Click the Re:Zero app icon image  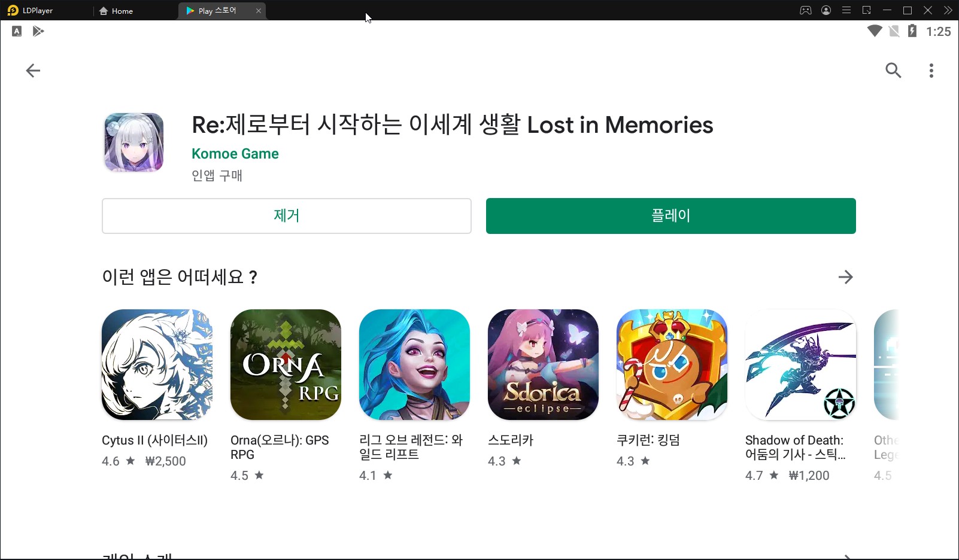point(134,142)
